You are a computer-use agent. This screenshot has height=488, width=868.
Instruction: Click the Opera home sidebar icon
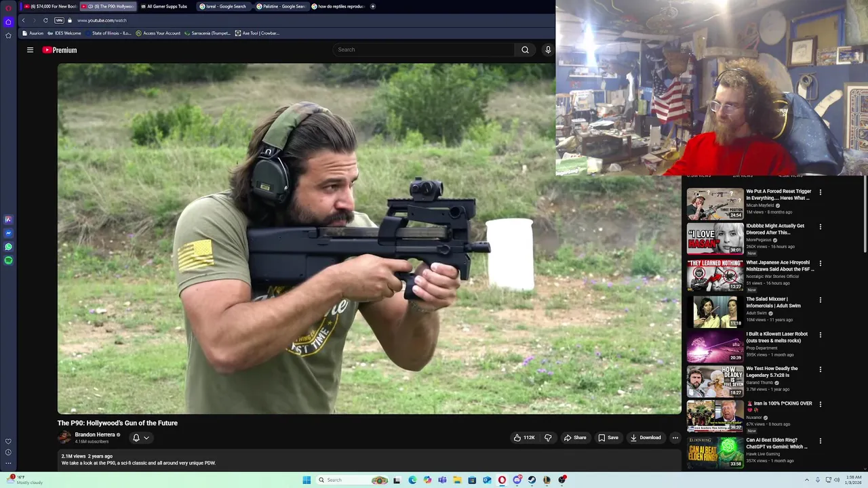pos(8,22)
